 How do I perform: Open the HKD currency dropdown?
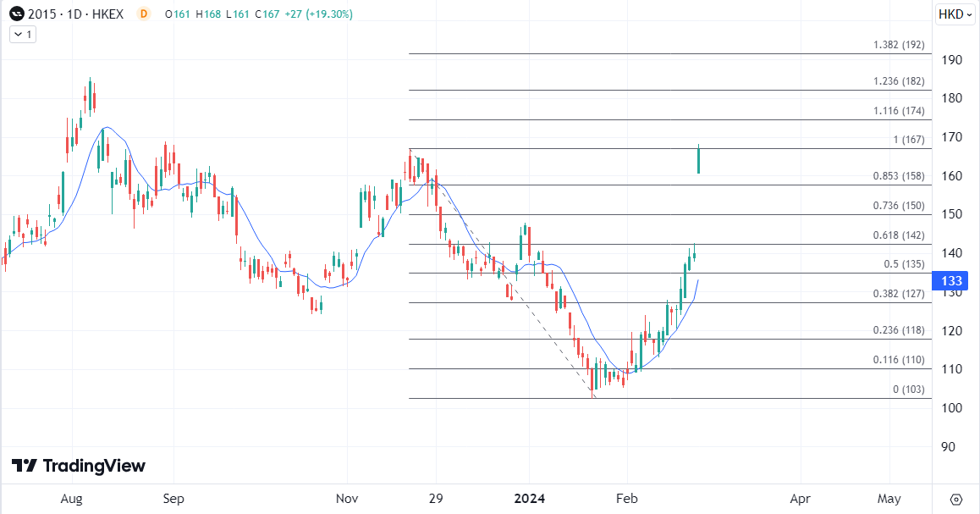click(955, 14)
